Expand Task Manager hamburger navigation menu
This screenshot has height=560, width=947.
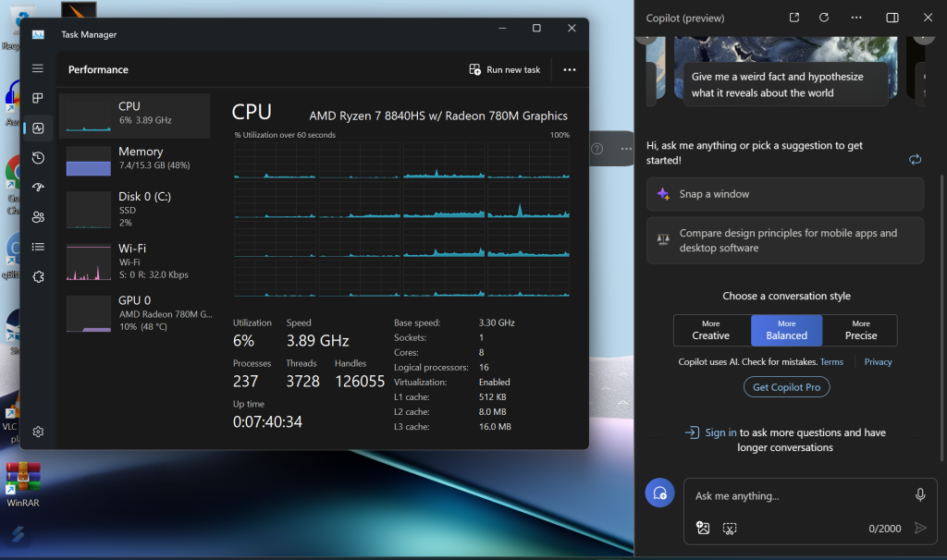[38, 68]
